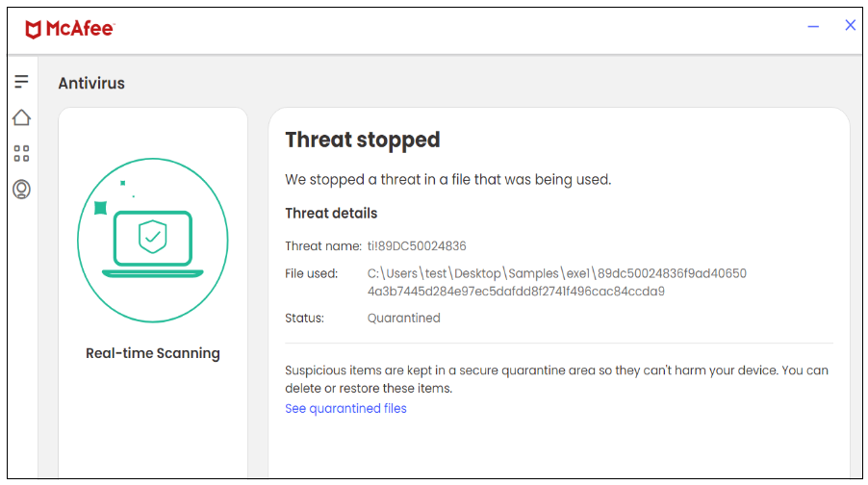Go to the Home screen icon
This screenshot has width=868, height=485.
(21, 117)
